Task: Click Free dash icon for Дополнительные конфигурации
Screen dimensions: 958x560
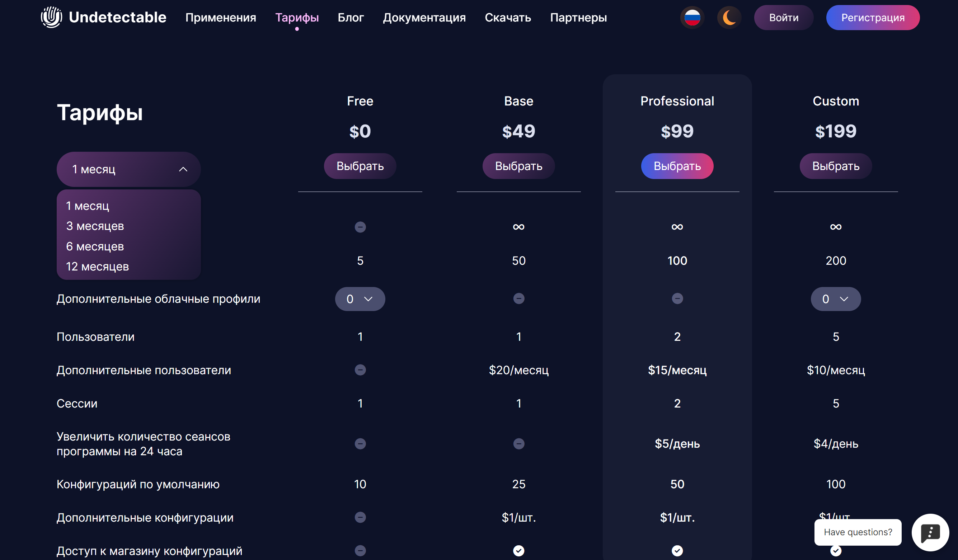Action: 360,517
